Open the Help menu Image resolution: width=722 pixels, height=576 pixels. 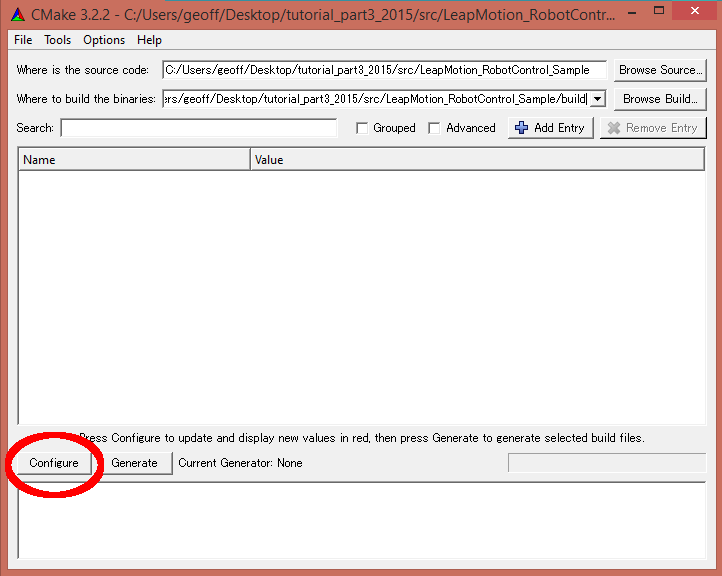149,40
